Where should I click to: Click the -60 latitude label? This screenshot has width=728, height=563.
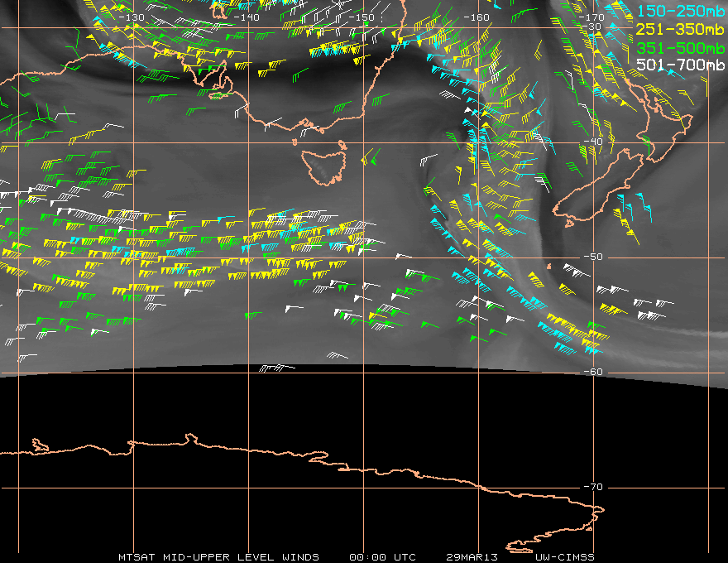593,372
